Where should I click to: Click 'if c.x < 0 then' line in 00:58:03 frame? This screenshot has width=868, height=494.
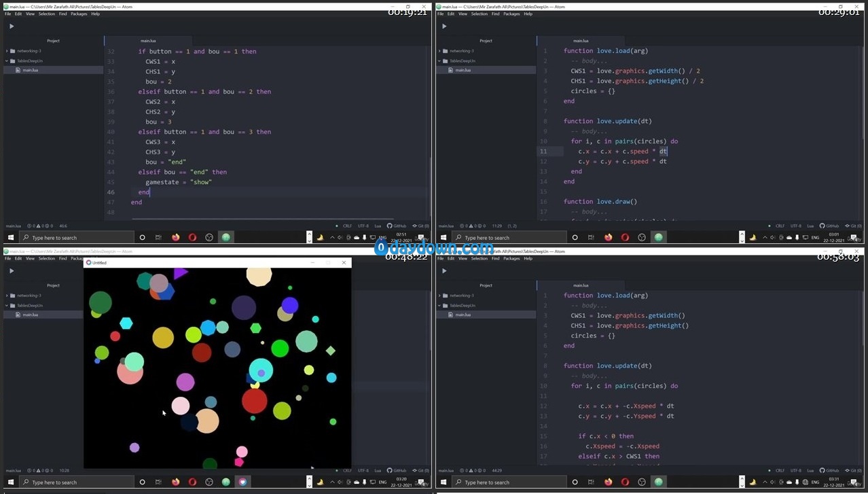[x=606, y=436]
